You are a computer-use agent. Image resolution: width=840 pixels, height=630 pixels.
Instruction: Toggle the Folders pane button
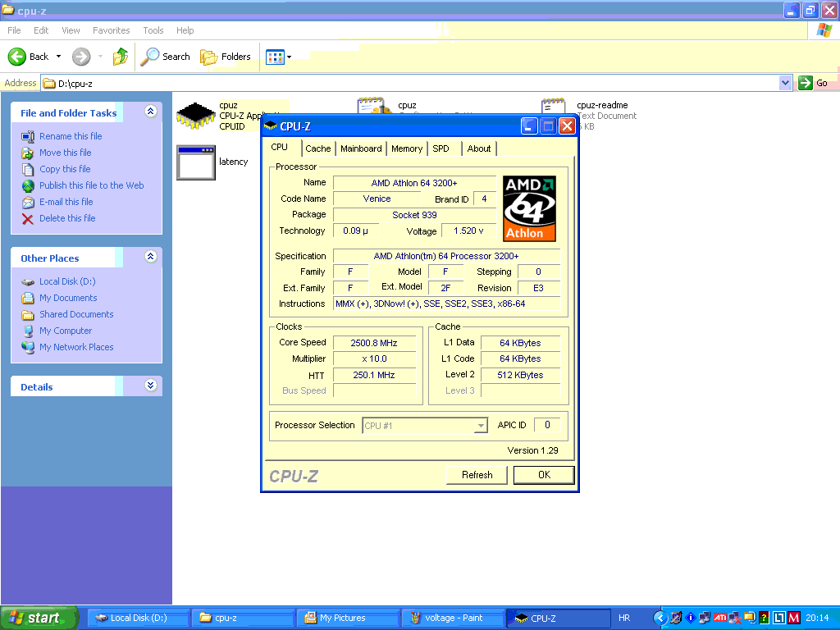(x=226, y=57)
